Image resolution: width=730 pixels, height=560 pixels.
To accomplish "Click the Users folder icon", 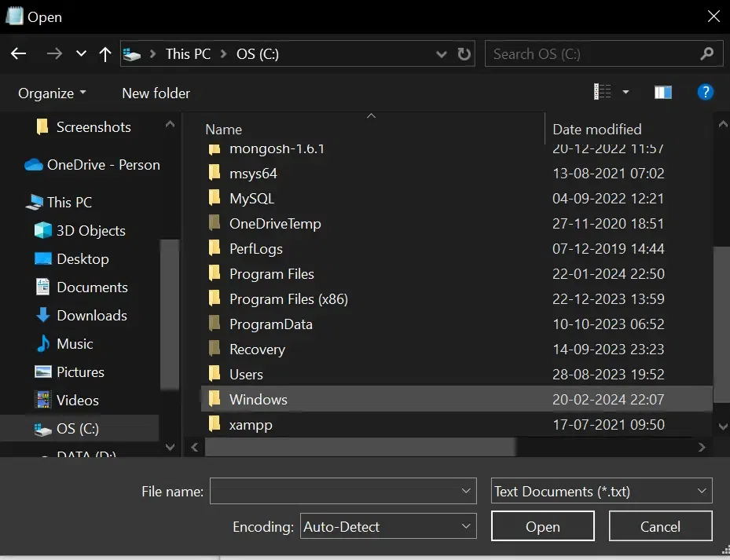I will (215, 374).
